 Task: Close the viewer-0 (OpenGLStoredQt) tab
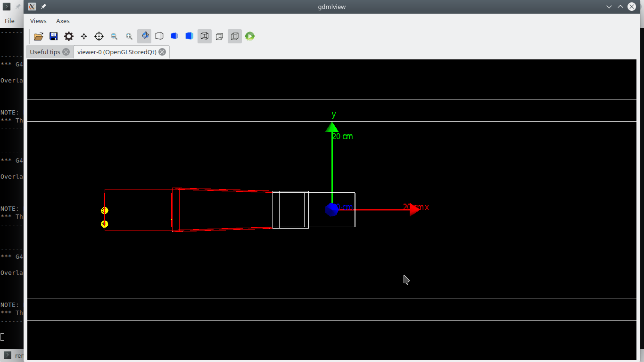(162, 52)
